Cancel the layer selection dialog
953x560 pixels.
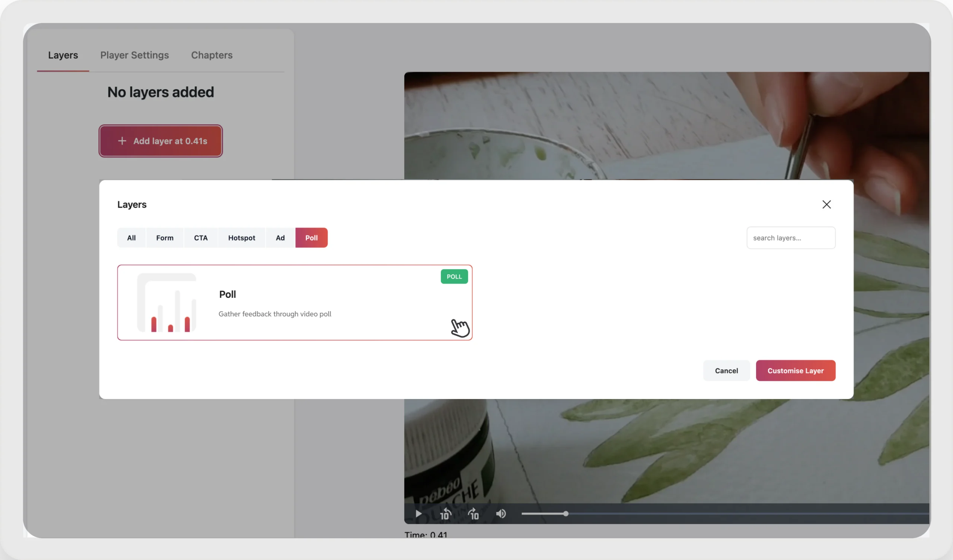click(726, 371)
